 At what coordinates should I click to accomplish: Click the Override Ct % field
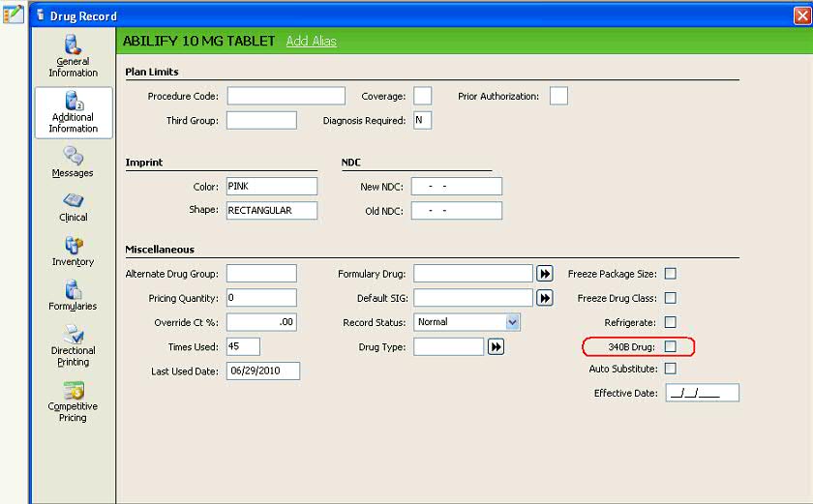pos(262,322)
